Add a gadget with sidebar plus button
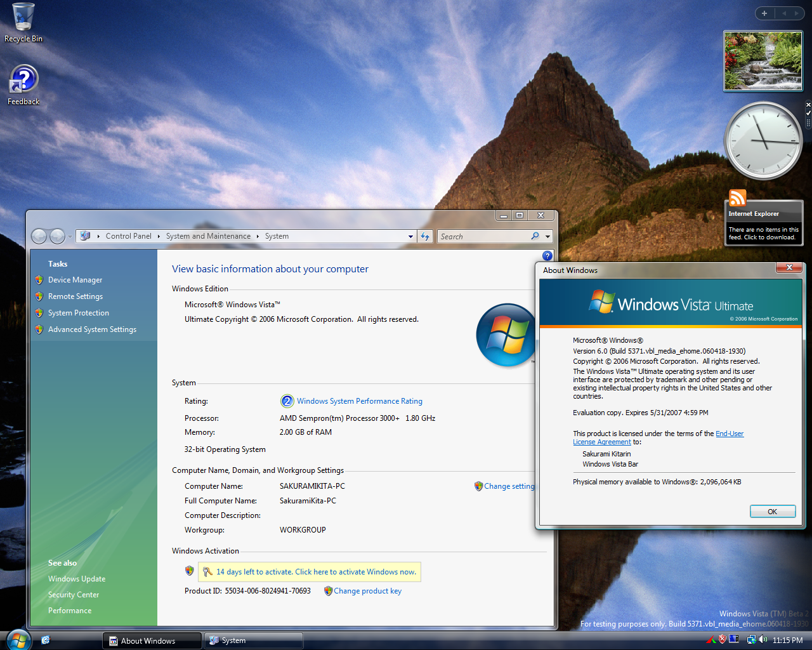 pos(764,13)
